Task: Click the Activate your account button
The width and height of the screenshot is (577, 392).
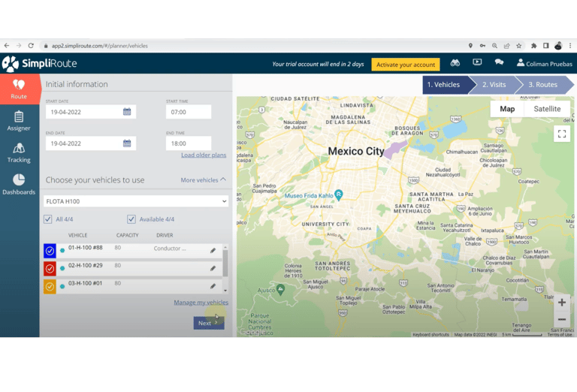Action: [x=405, y=65]
